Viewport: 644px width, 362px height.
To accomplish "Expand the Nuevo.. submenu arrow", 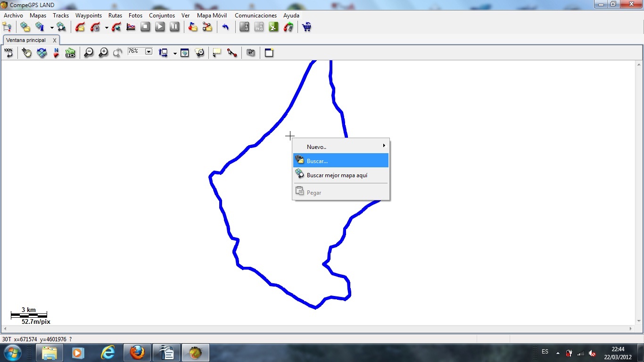I will [x=384, y=146].
